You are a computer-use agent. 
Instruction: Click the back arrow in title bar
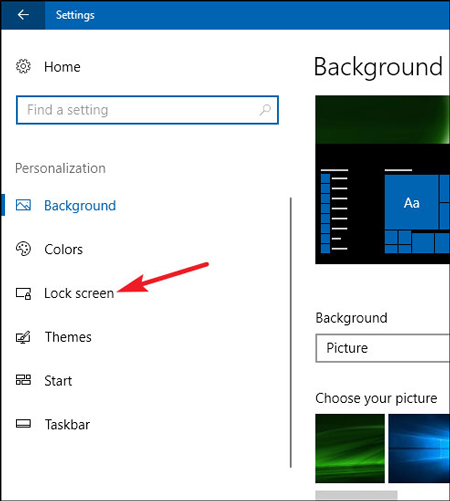coord(23,15)
